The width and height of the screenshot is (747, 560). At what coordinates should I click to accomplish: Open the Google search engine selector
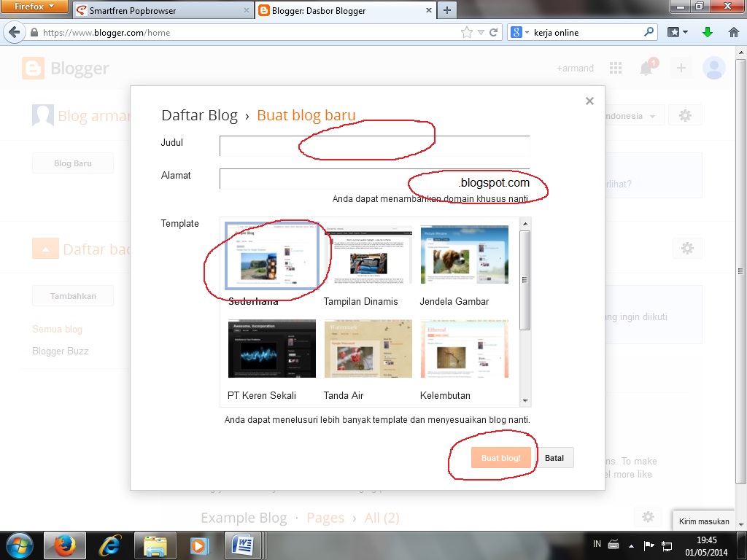tap(519, 32)
